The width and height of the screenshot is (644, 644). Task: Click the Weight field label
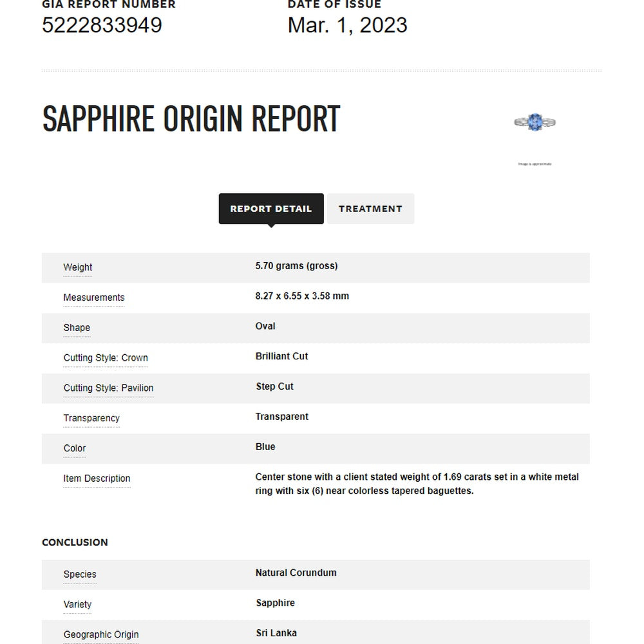point(78,267)
